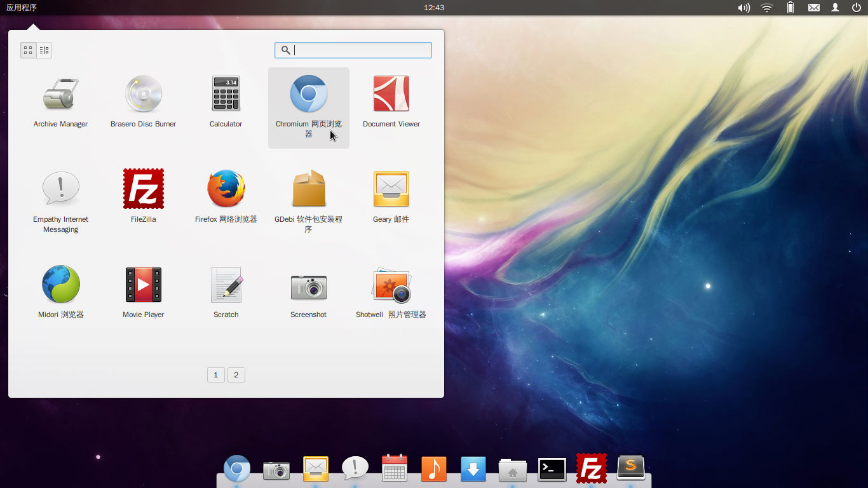This screenshot has width=868, height=488.
Task: Switch launcher to grid view
Action: pyautogui.click(x=28, y=50)
